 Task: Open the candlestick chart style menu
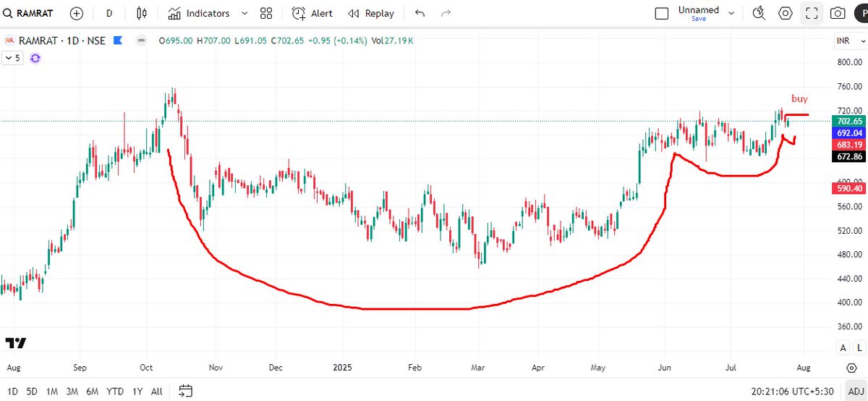pyautogui.click(x=142, y=13)
